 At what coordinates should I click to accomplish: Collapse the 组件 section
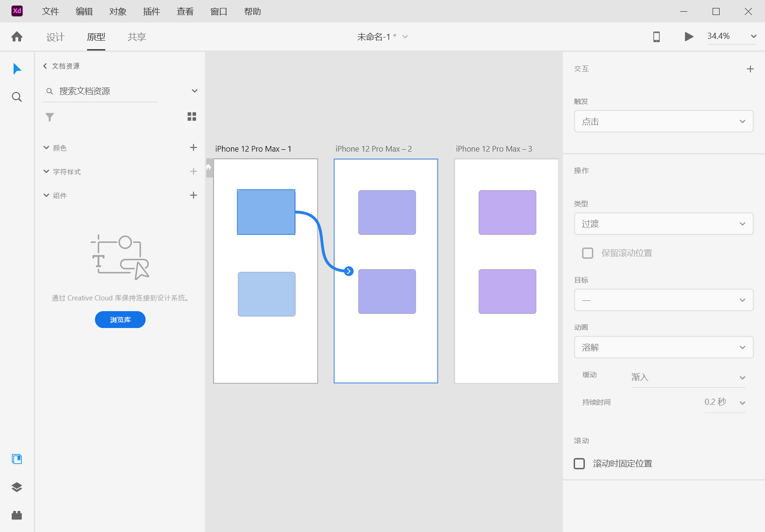46,195
